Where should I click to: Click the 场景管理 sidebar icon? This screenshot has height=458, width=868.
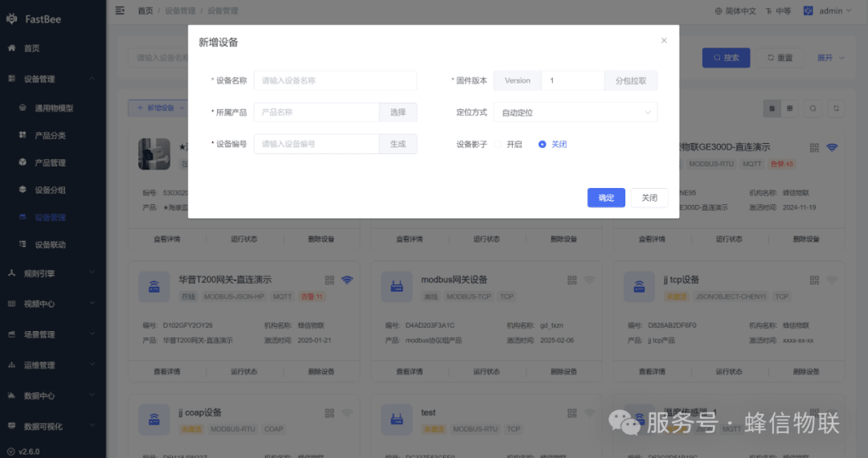tap(11, 334)
